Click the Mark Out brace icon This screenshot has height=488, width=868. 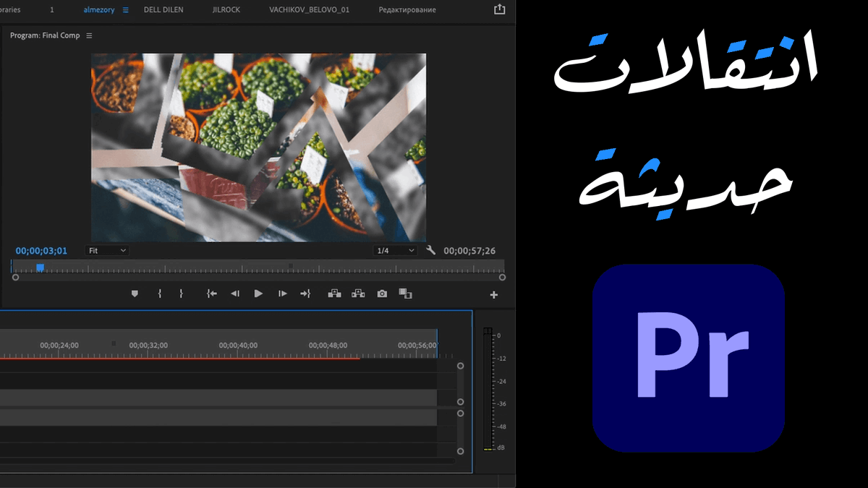[182, 294]
